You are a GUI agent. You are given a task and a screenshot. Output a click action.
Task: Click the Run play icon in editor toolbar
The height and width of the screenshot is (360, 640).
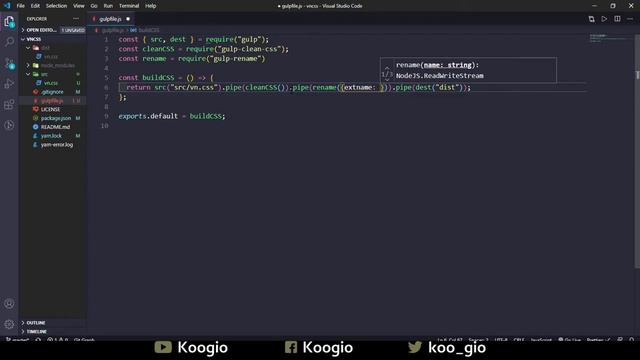(604, 19)
